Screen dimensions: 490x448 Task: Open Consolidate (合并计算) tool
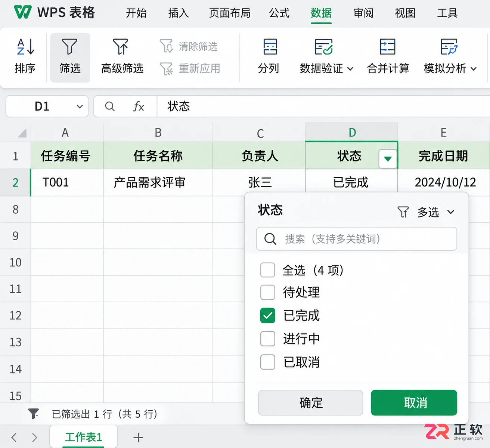point(388,57)
